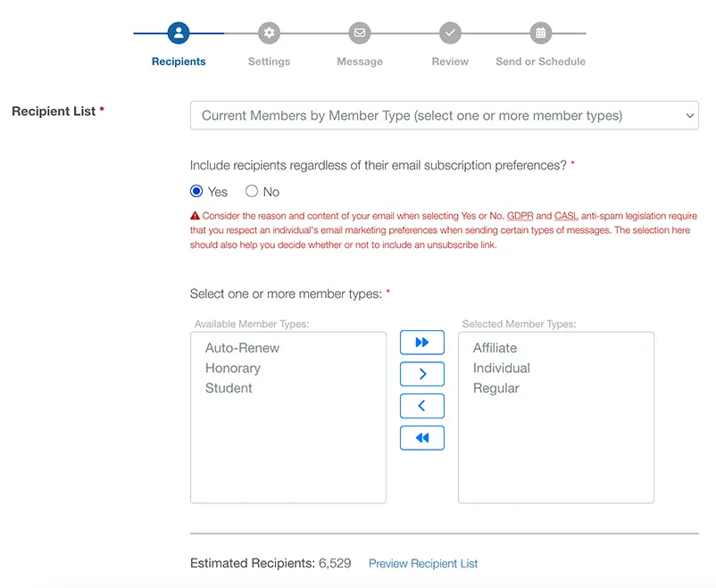The width and height of the screenshot is (716, 588).
Task: Click the move-all-left double arrow button
Action: click(x=421, y=437)
